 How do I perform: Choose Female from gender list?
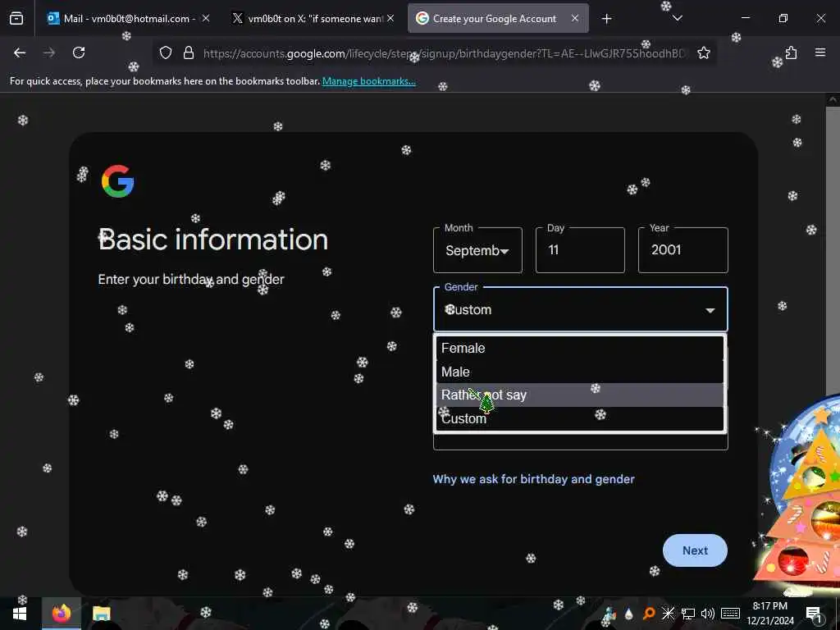(x=580, y=348)
